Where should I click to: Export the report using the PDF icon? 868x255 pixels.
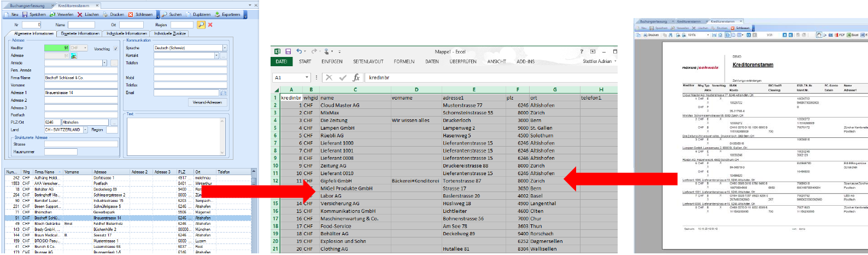[x=839, y=35]
